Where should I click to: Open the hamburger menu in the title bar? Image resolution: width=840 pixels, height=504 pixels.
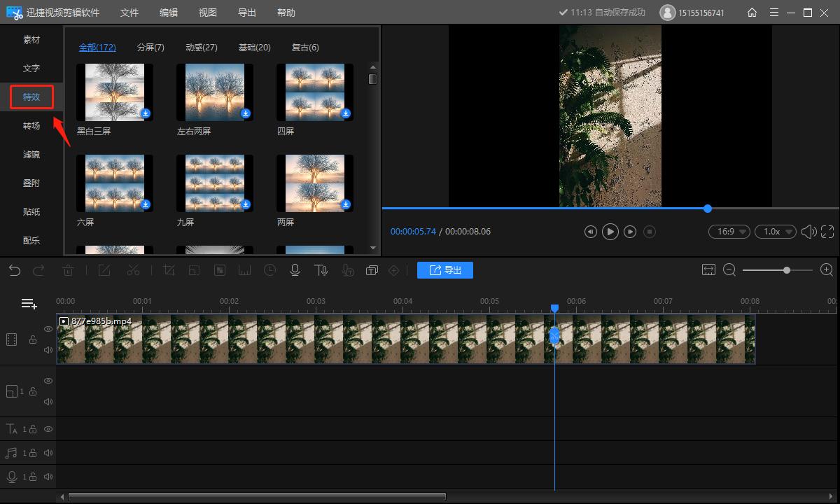click(773, 13)
